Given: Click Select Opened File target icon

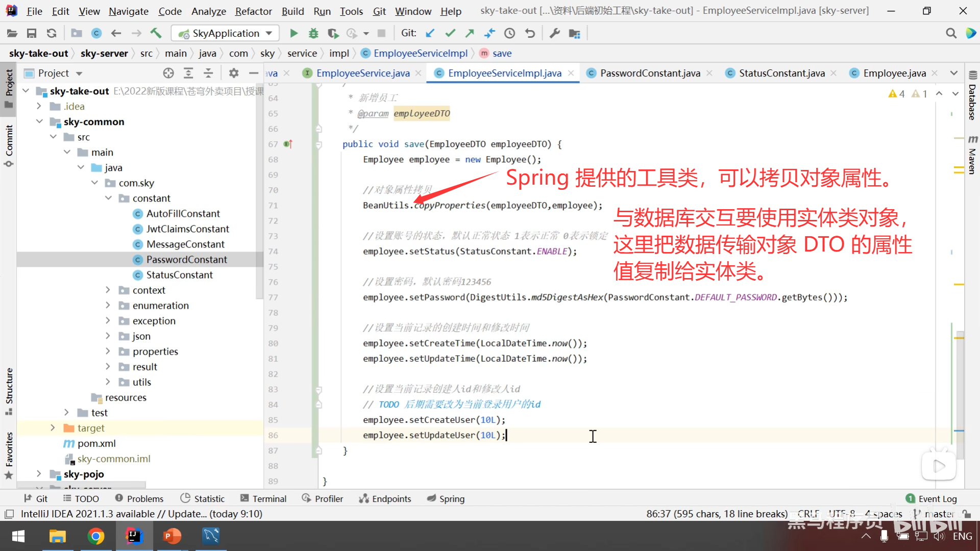Looking at the screenshot, I should tap(168, 73).
